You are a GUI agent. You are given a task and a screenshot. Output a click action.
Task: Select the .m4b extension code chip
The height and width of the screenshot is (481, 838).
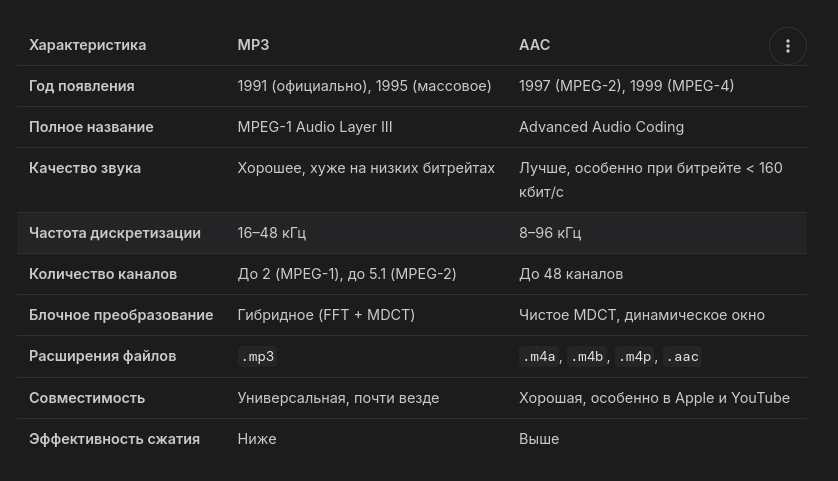[x=587, y=357]
